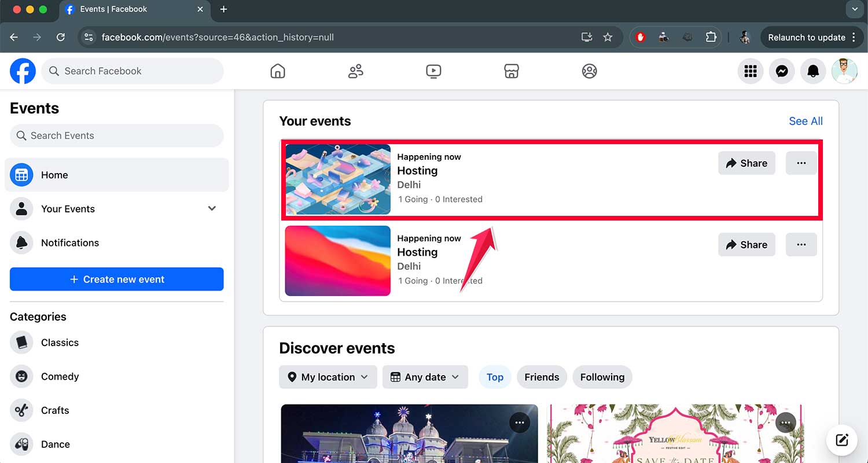Open the Video feed icon
This screenshot has width=868, height=463.
(433, 71)
